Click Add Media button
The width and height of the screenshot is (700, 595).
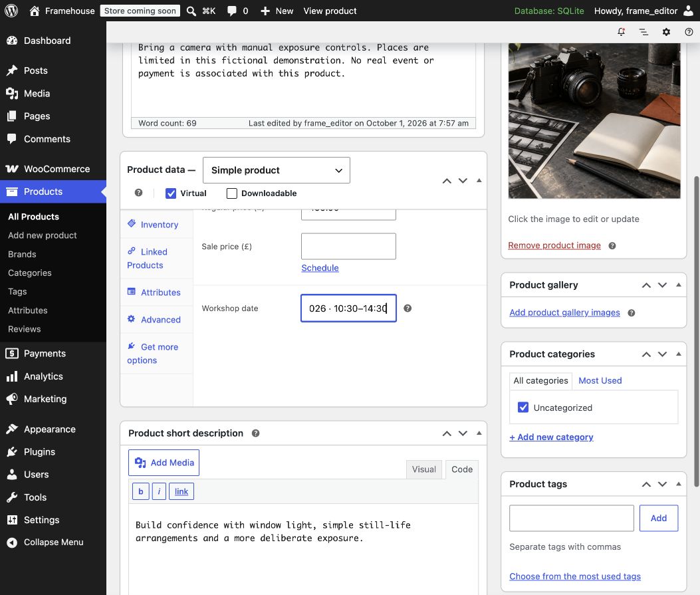pos(164,463)
